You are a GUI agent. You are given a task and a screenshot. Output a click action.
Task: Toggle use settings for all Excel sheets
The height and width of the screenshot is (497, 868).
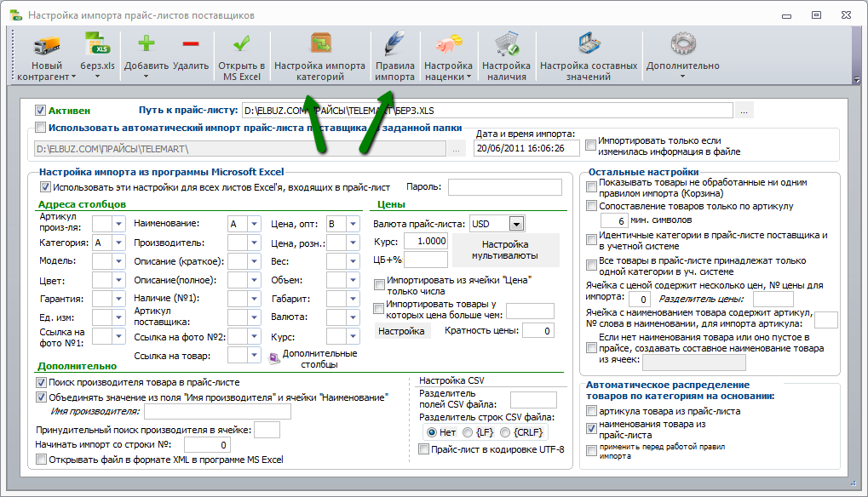pyautogui.click(x=45, y=187)
